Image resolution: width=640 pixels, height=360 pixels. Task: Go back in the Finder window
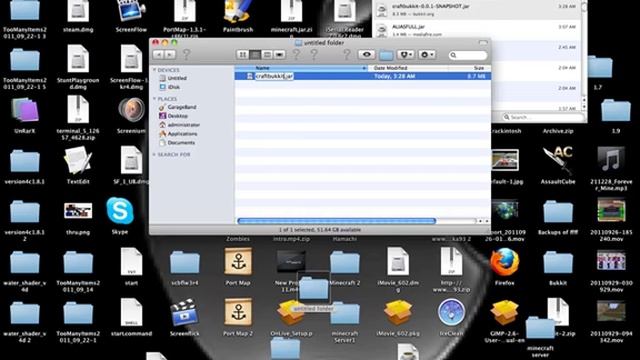pyautogui.click(x=158, y=55)
